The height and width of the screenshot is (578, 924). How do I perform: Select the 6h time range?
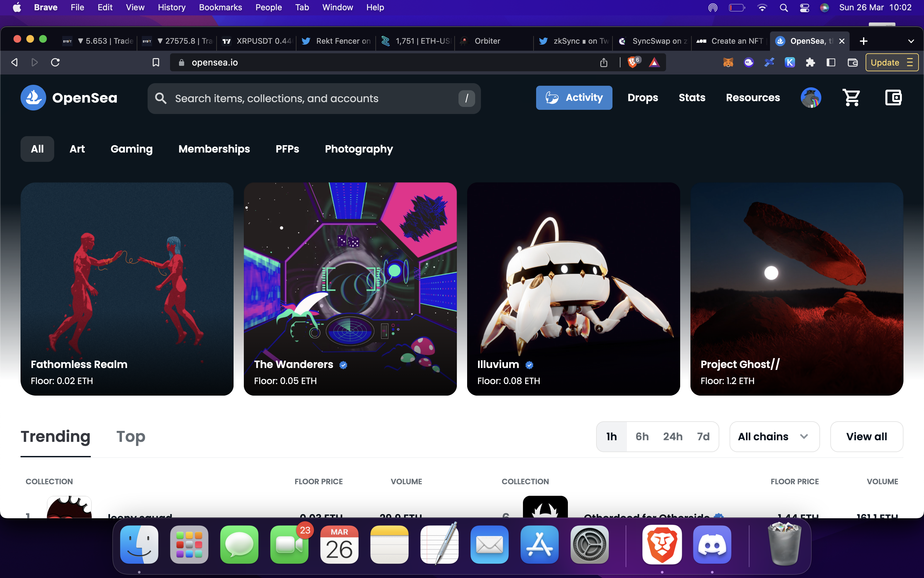pos(642,437)
